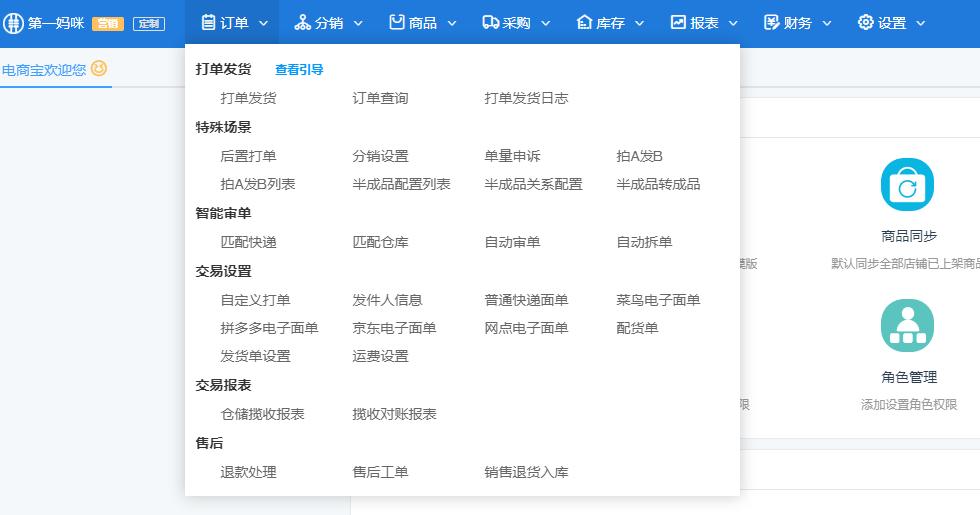Viewport: 980px width, 515px height.
Task: Open 打单发货日志 menu entry
Action: click(526, 98)
